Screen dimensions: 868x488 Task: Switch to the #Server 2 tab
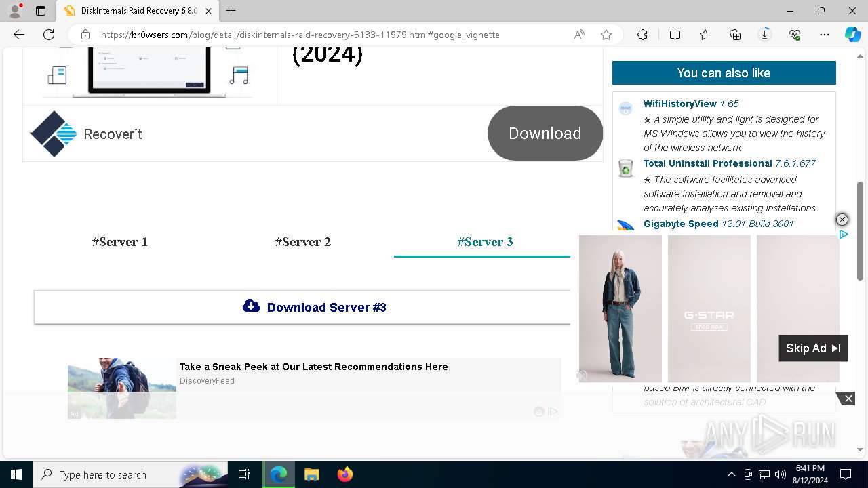pos(302,242)
